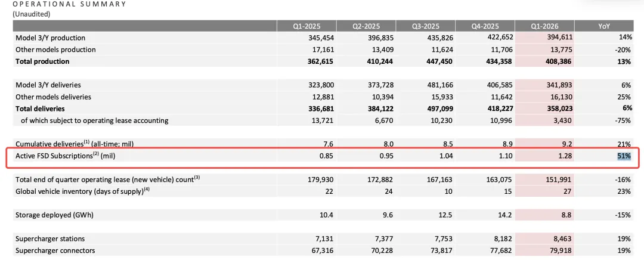The height and width of the screenshot is (260, 644).
Task: Click the Q2-2025 column header
Action: coord(366,26)
